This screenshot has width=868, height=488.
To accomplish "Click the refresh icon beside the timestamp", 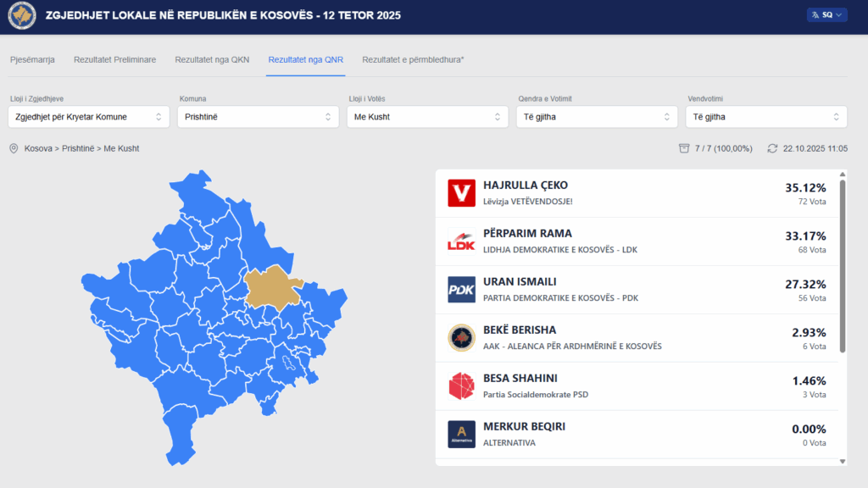I will 772,148.
